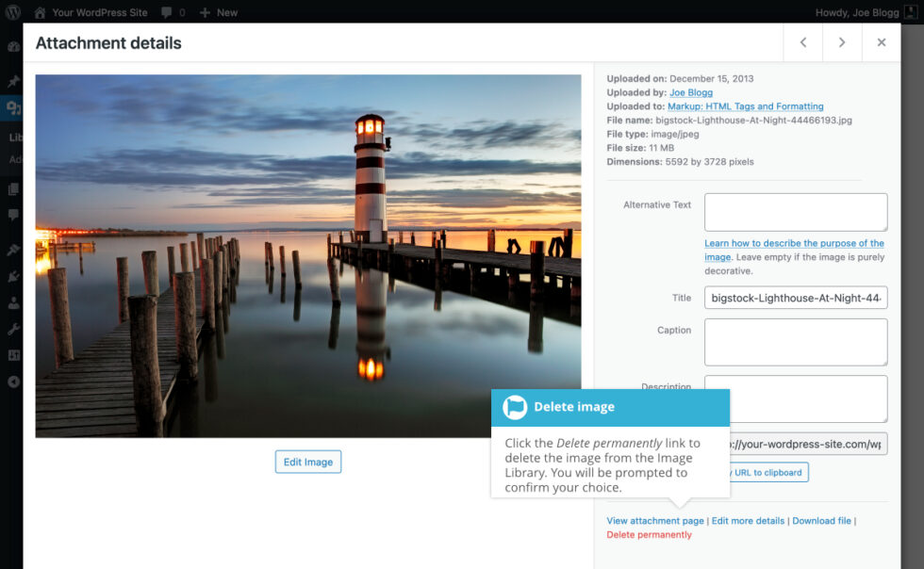The height and width of the screenshot is (569, 924).
Task: Select the Posts pin icon
Action: coord(12,81)
